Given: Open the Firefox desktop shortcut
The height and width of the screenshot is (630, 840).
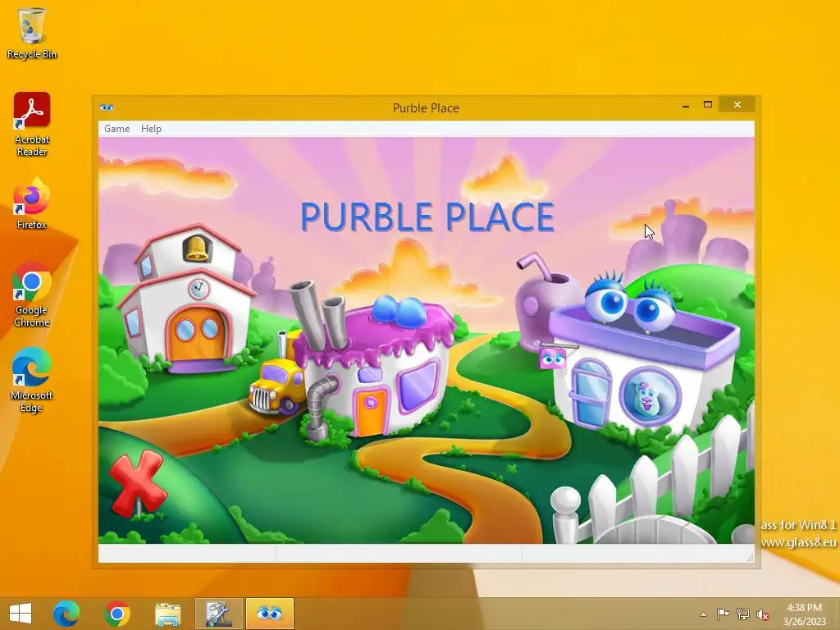Looking at the screenshot, I should tap(32, 203).
